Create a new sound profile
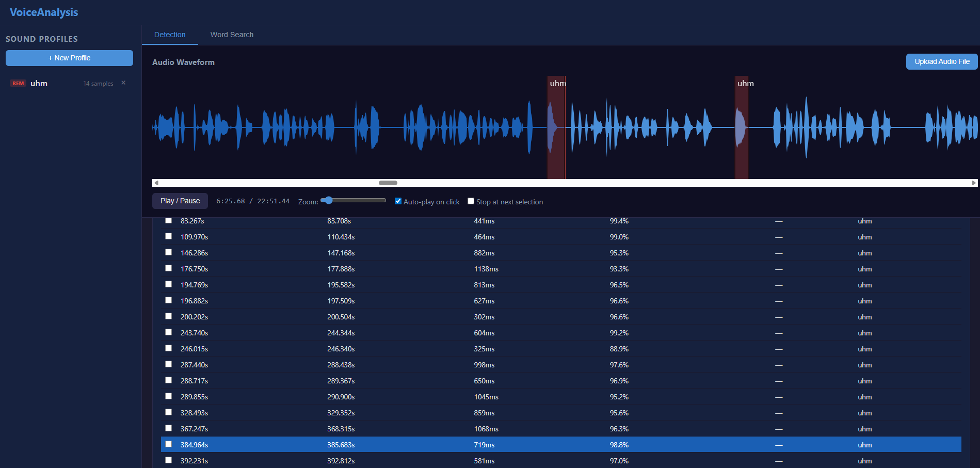This screenshot has width=980, height=468. (x=69, y=58)
